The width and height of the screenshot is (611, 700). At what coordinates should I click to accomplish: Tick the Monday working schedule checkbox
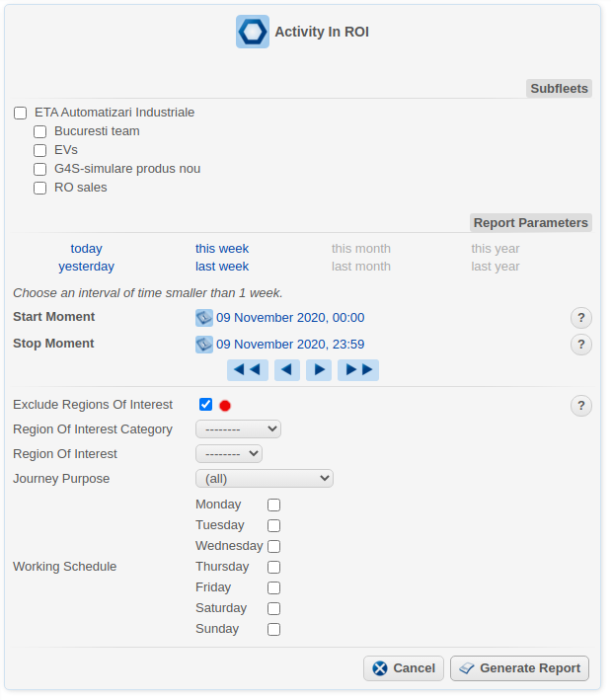click(274, 506)
